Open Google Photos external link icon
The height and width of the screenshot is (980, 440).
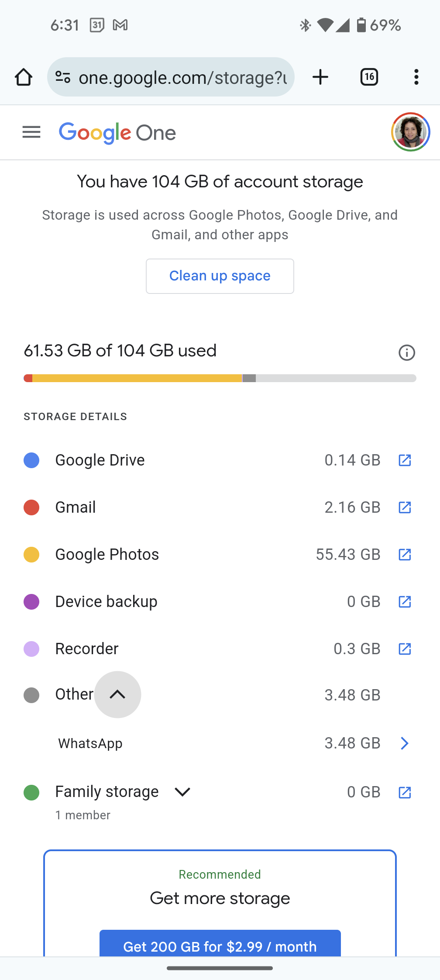[x=405, y=555]
